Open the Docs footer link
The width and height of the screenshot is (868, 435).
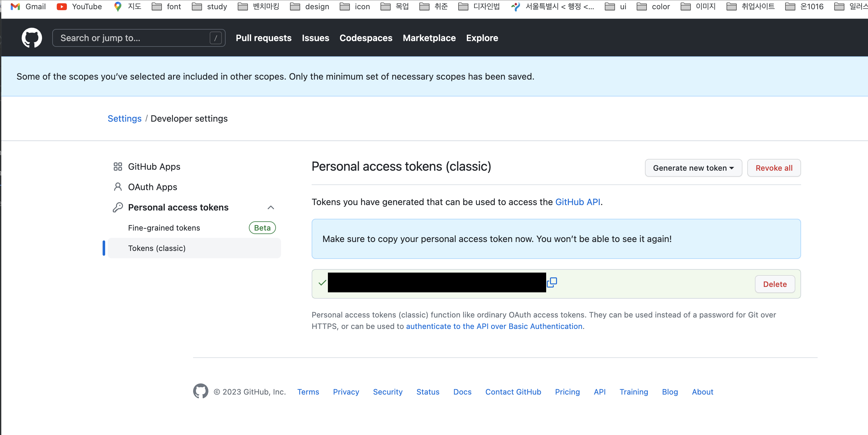(x=462, y=392)
